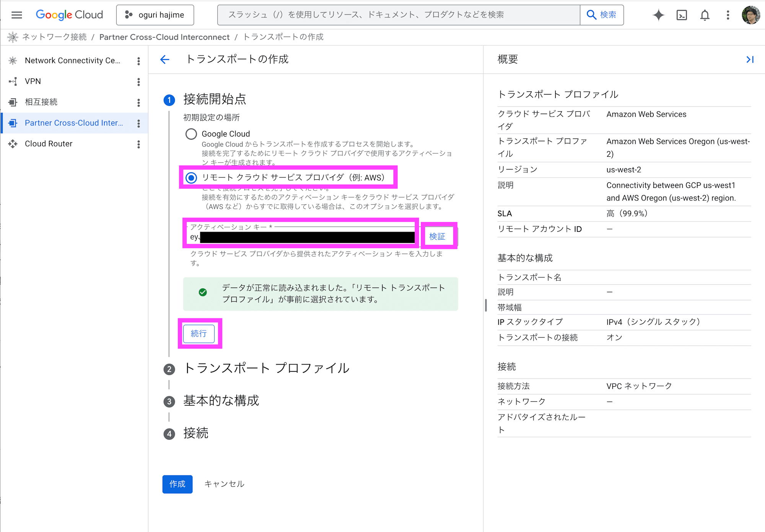This screenshot has width=765, height=532.
Task: Select the VPN sidebar icon
Action: [13, 81]
